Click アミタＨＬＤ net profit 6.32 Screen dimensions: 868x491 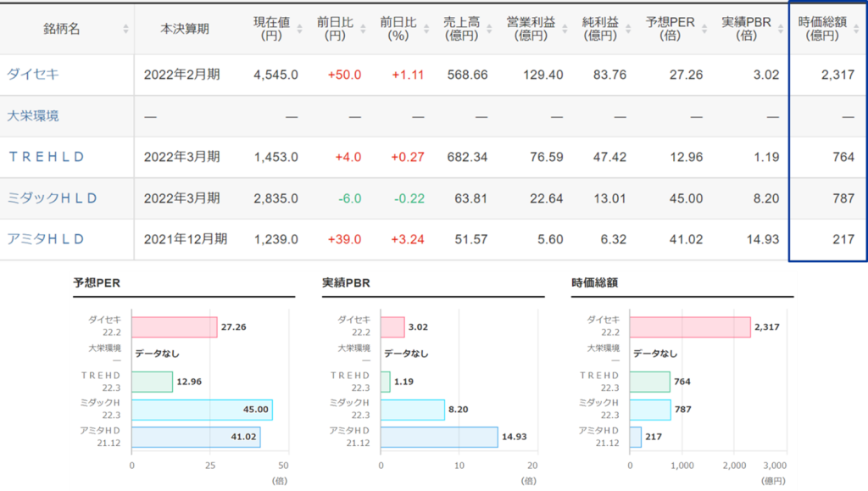[614, 240]
